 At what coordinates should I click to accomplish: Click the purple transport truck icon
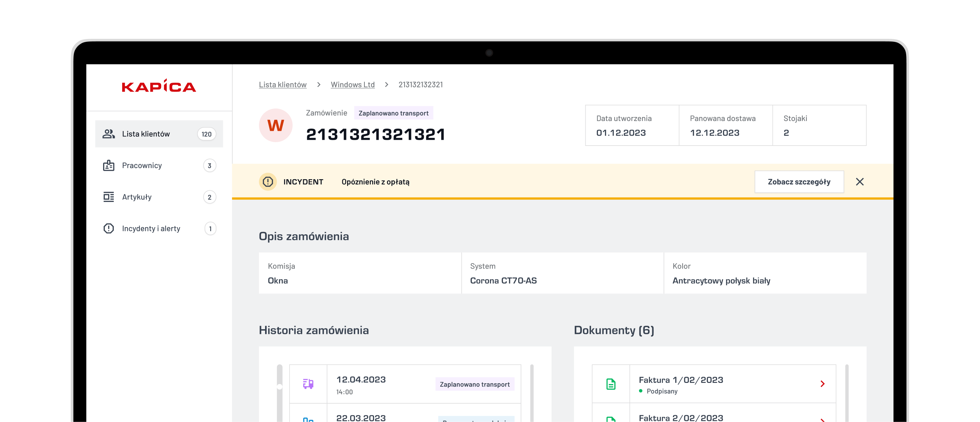coord(308,384)
